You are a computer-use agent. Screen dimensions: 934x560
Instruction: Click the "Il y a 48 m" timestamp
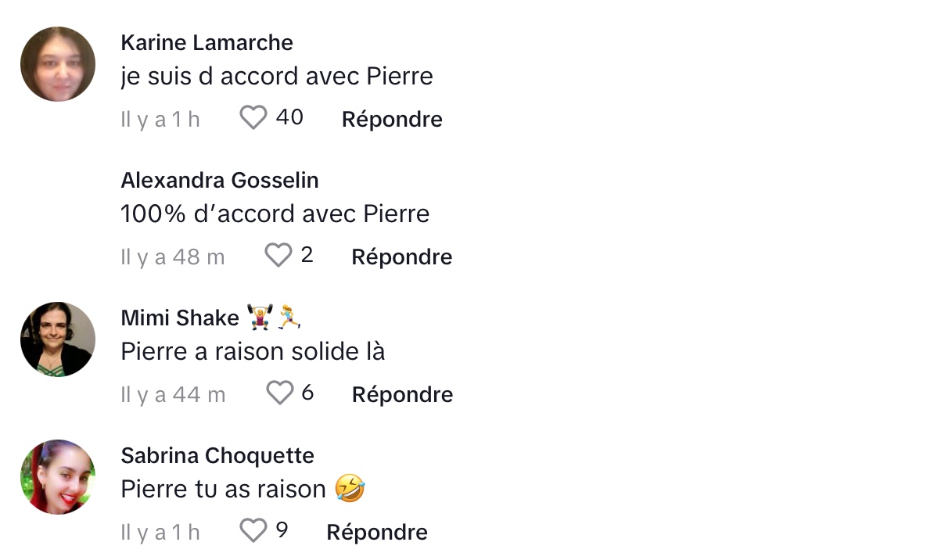(x=173, y=257)
